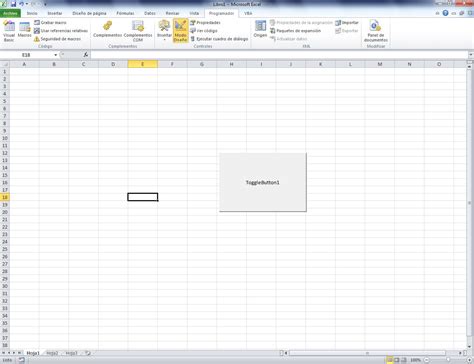Click the vertical scrollbar
This screenshot has width=474, height=364.
[x=470, y=203]
